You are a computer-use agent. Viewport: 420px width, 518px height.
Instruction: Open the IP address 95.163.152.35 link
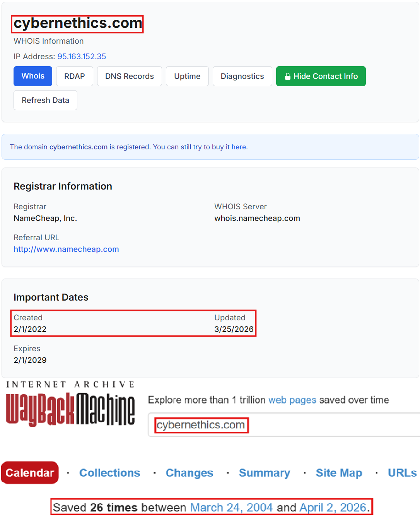tap(82, 56)
